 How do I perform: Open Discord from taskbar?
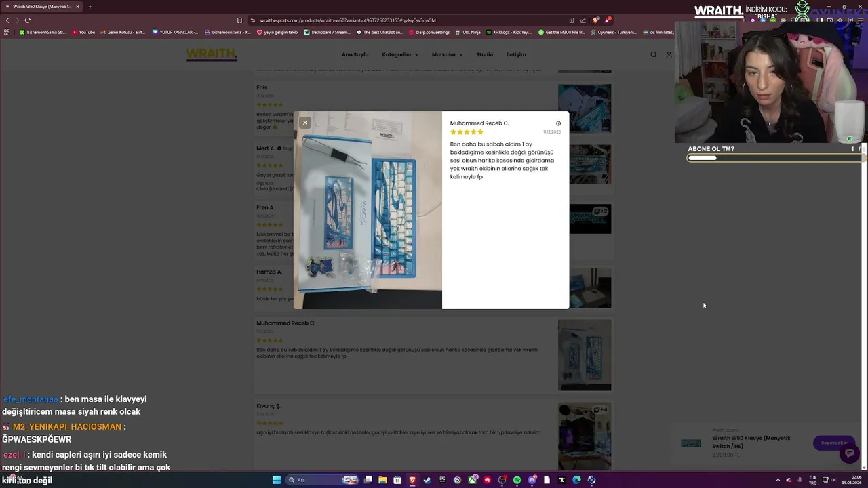[x=532, y=480]
